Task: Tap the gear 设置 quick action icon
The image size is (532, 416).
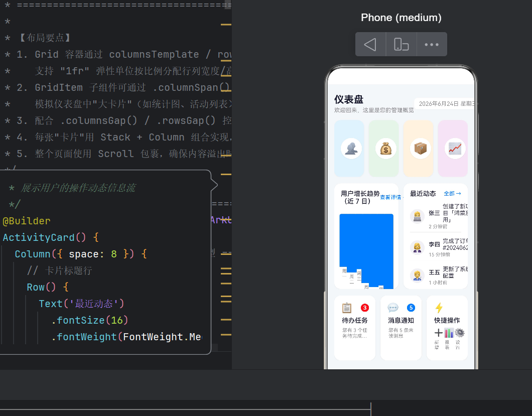Action: point(459,333)
